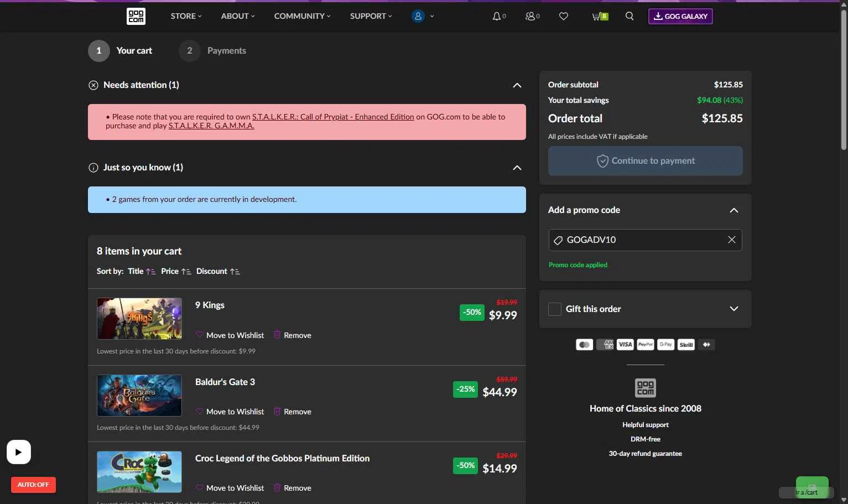Open the 9 Kings game title
This screenshot has width=848, height=504.
tap(210, 305)
